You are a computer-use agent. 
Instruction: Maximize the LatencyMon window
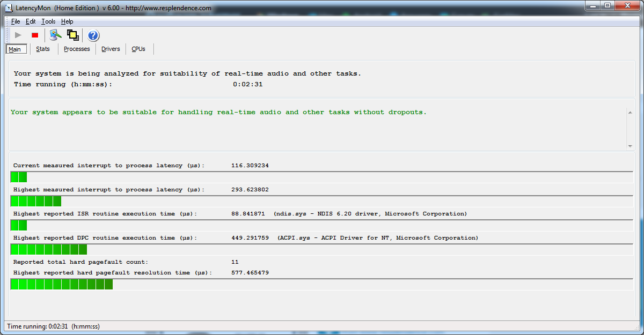click(x=607, y=5)
